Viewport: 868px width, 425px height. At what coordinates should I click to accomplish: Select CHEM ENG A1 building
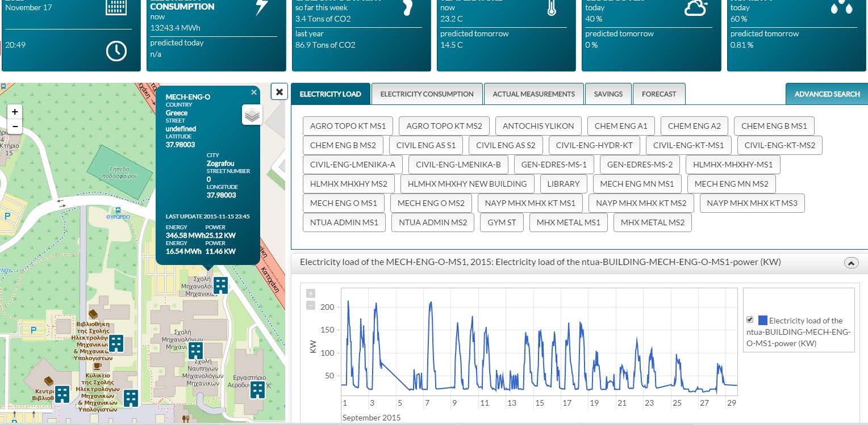click(x=621, y=126)
